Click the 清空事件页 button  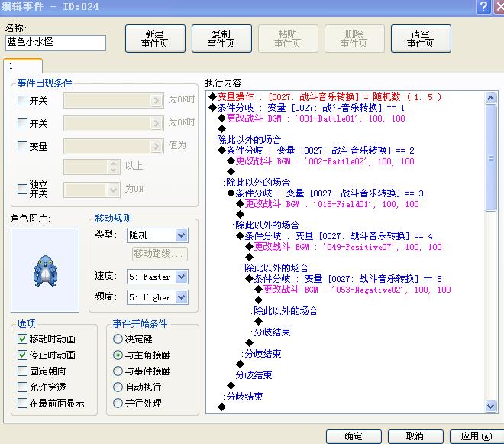(421, 39)
